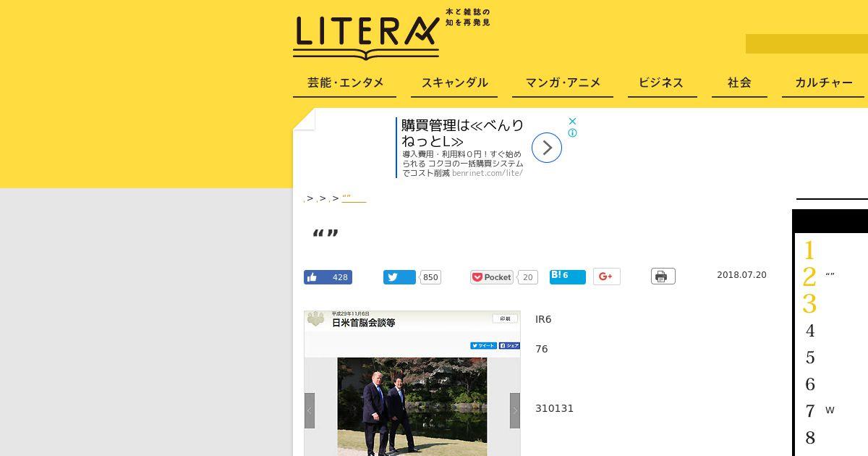868x456 pixels.
Task: Show next photo with right arrow
Action: coord(515,410)
